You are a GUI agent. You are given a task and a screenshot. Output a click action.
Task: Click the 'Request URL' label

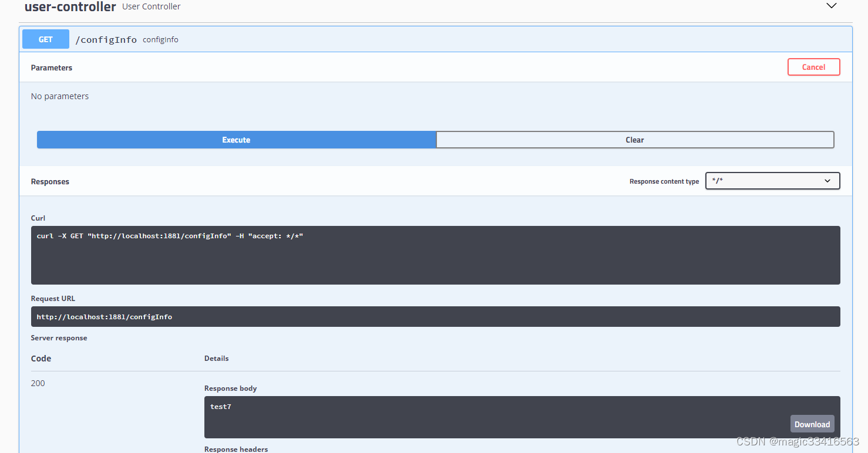53,299
